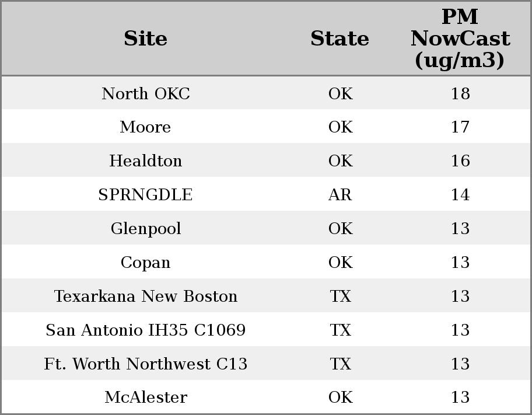Image resolution: width=532 pixels, height=415 pixels.
Task: Select SPRNGDLE's PM value 14
Action: click(460, 195)
